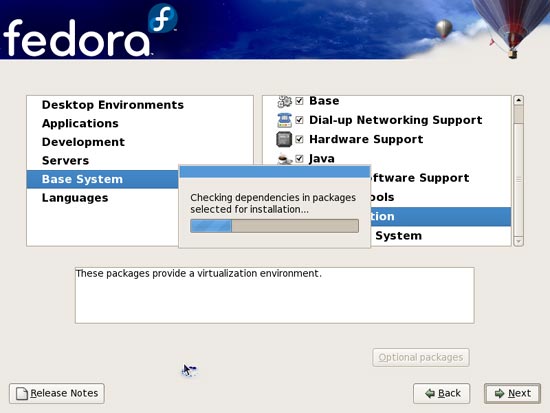
Task: Select the Base package group row
Action: coord(387,101)
